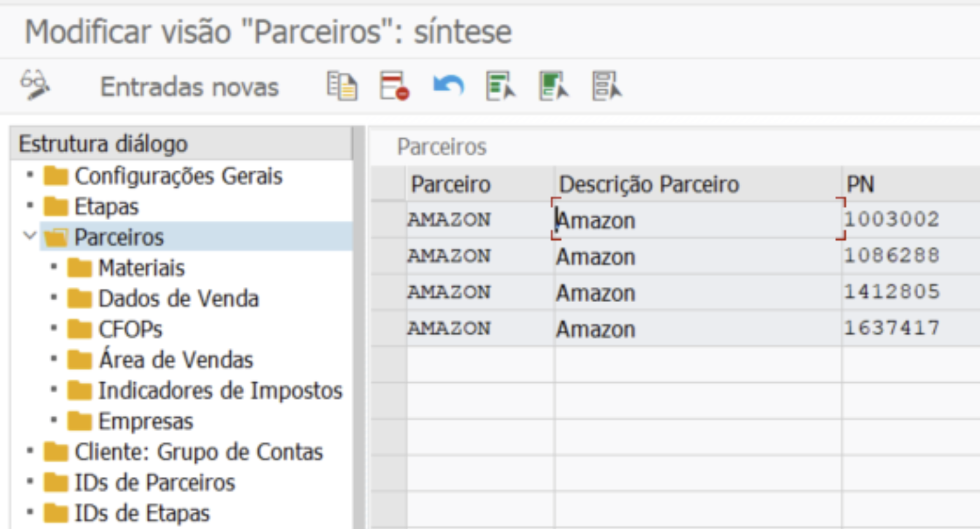Select row selector for PN 1086288
Screen dimensions: 980x529
point(388,256)
